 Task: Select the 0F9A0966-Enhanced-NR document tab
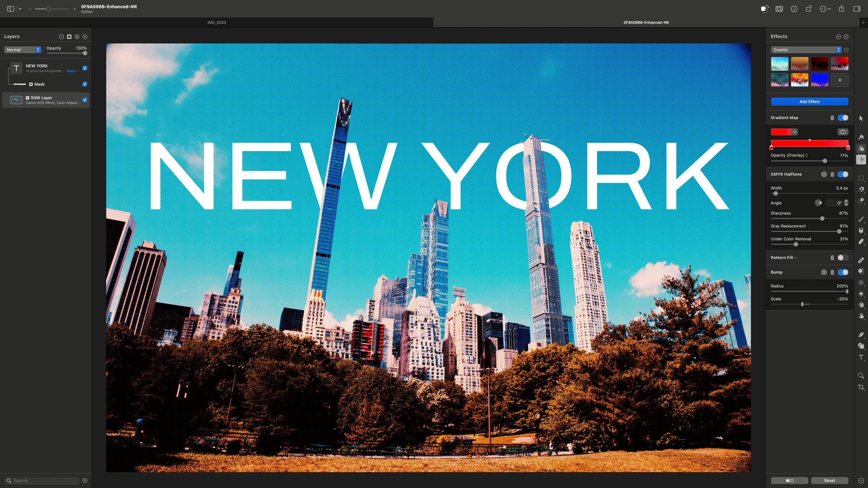[646, 22]
